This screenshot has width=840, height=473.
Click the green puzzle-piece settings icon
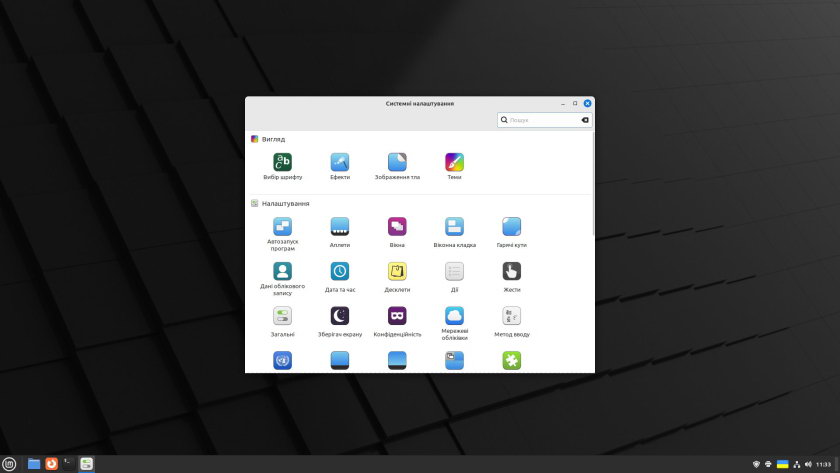[x=512, y=361]
